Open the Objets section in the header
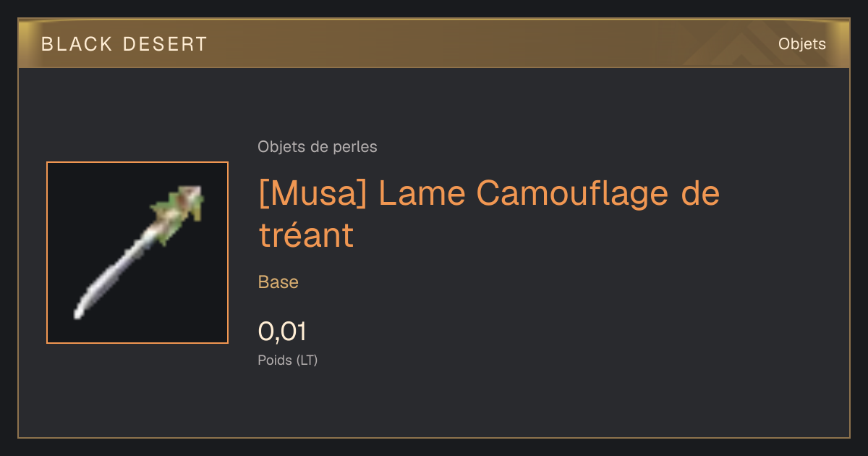Image resolution: width=868 pixels, height=456 pixels. pos(802,44)
